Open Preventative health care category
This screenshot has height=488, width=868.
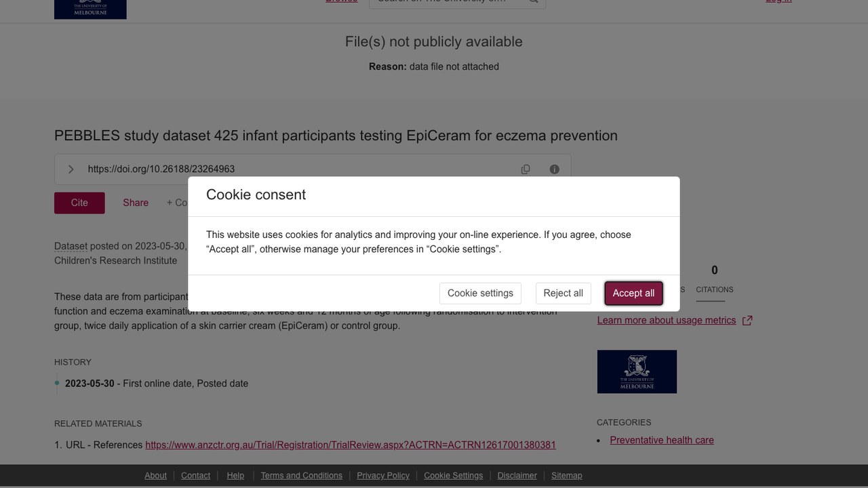[662, 441]
